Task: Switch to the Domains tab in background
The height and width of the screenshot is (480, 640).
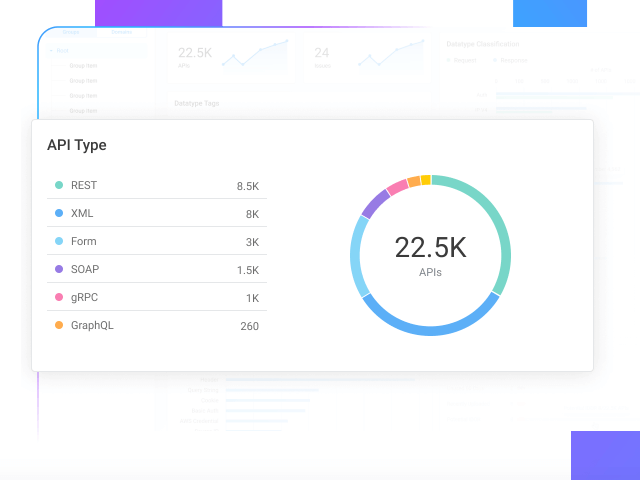Action: pos(121,32)
